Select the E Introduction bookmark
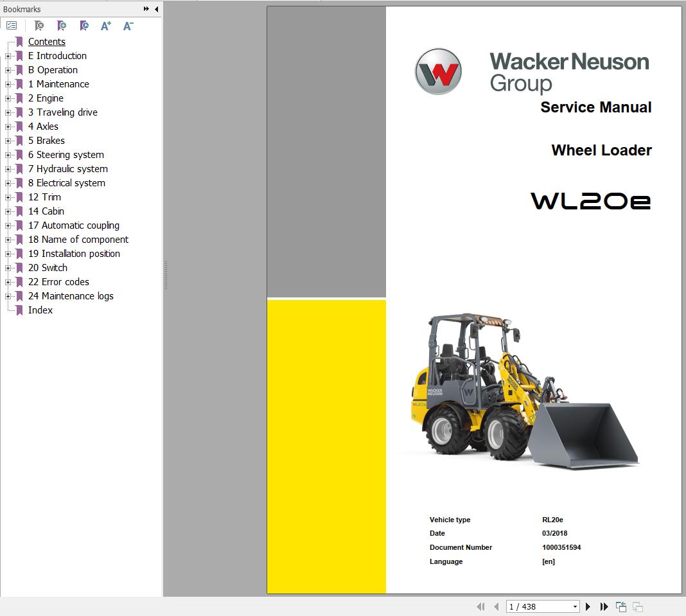 point(57,56)
